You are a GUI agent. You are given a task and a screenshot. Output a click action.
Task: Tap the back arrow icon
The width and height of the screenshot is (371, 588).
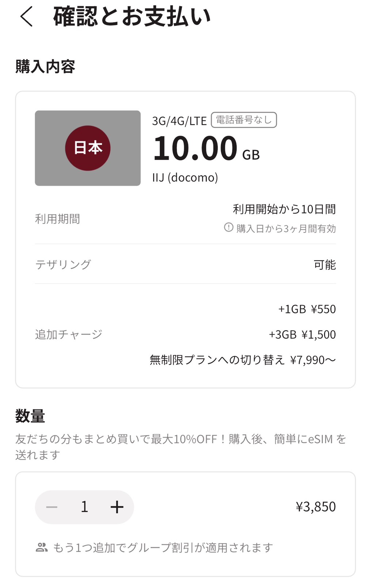pos(26,17)
